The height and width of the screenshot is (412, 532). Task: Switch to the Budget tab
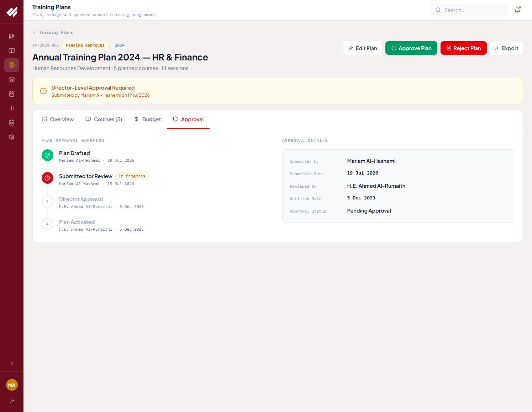pyautogui.click(x=147, y=119)
